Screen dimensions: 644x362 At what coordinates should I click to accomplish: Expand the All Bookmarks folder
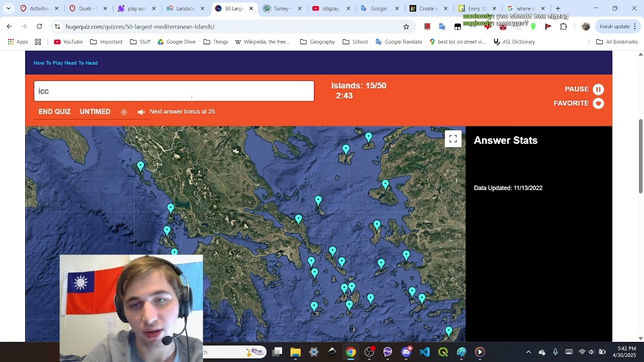pos(616,42)
